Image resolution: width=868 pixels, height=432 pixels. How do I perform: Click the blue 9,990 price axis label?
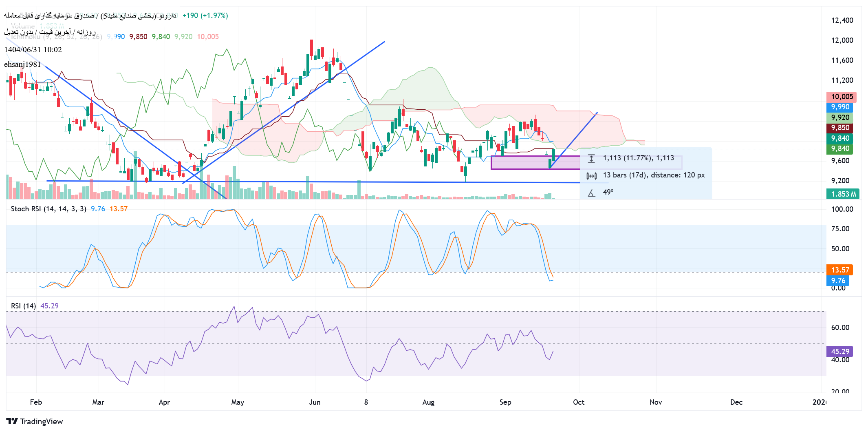point(839,107)
